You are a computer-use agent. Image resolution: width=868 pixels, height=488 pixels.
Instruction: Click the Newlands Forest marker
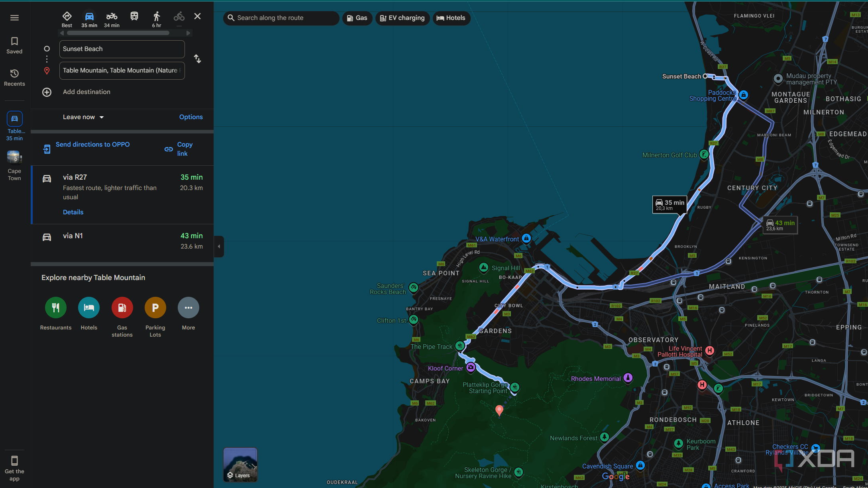click(x=605, y=437)
